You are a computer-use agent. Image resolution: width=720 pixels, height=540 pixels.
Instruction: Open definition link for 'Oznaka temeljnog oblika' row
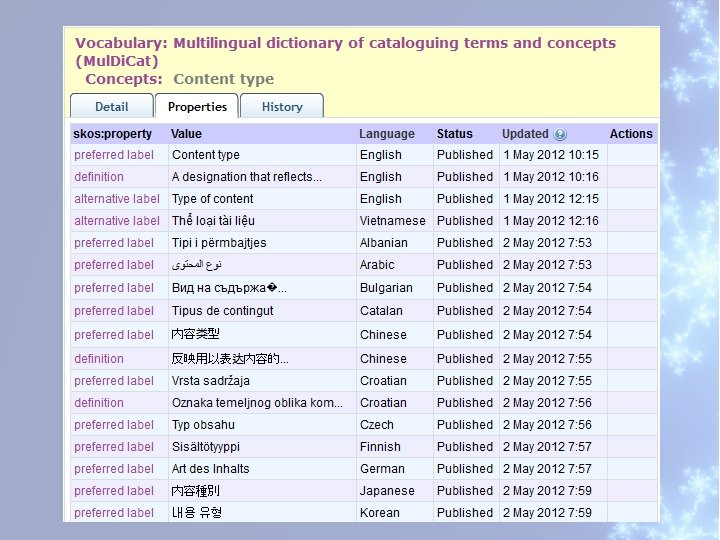(99, 403)
